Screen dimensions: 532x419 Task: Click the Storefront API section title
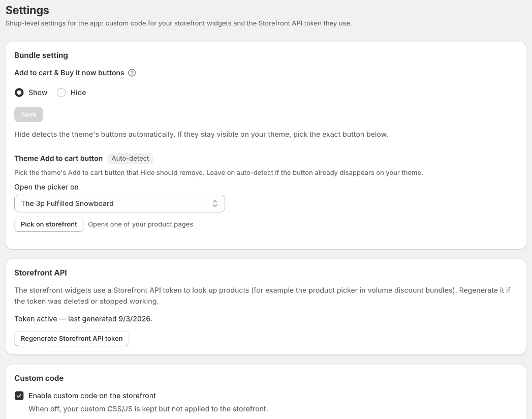click(x=40, y=273)
